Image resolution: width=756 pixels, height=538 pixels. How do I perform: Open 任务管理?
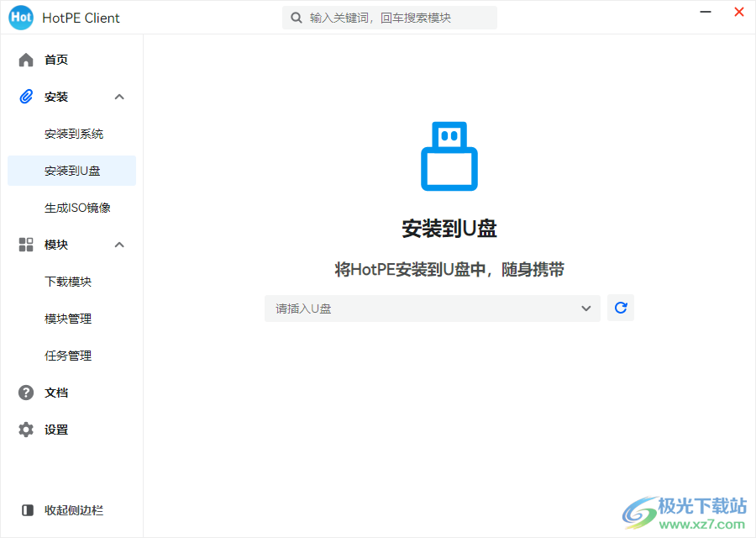pos(70,356)
